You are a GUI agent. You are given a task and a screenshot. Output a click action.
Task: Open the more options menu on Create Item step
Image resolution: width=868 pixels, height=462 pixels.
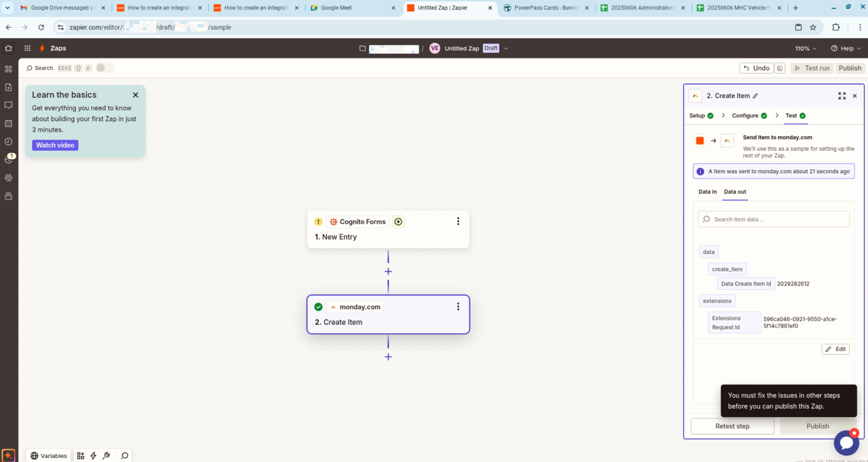click(458, 307)
